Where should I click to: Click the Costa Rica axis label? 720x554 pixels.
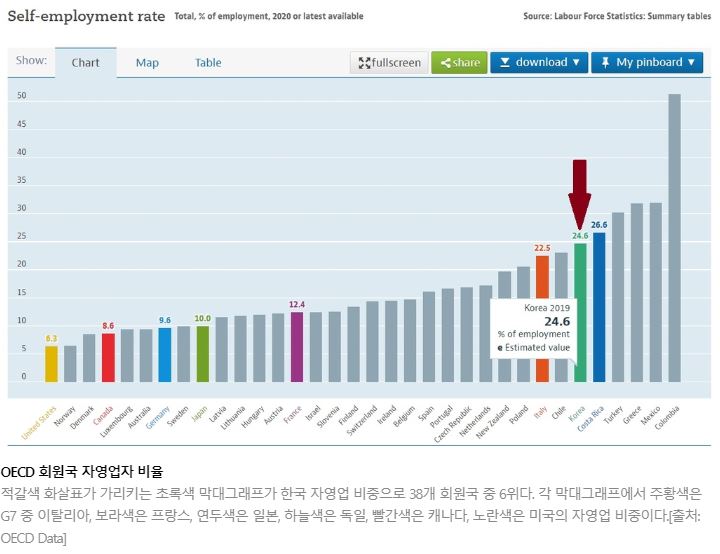pos(591,419)
